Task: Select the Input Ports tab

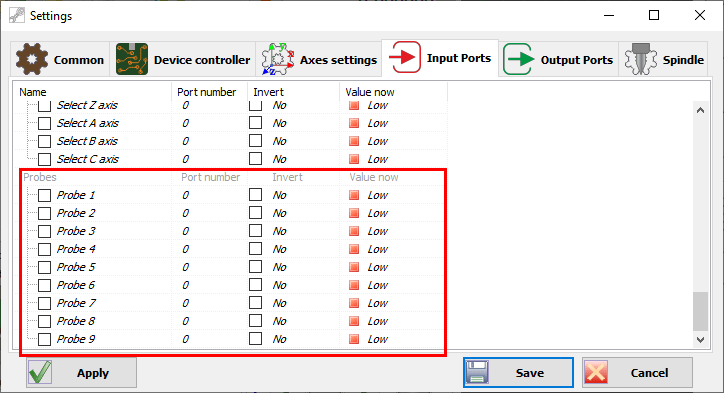Action: pos(440,58)
